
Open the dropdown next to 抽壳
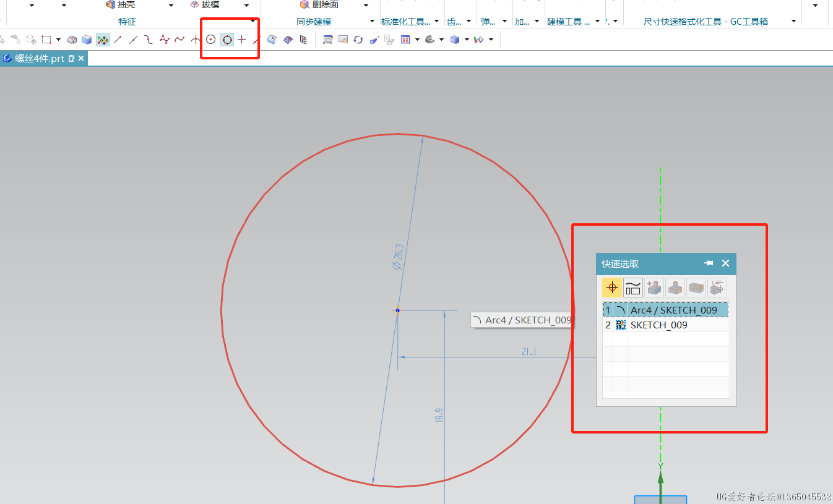(x=171, y=6)
